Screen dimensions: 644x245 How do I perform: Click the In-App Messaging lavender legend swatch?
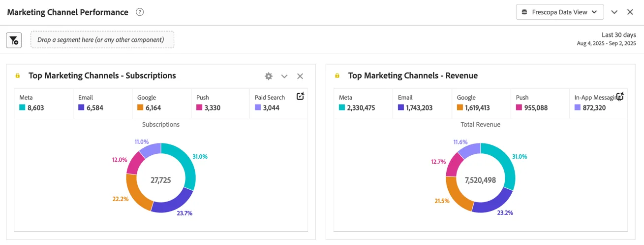(578, 107)
